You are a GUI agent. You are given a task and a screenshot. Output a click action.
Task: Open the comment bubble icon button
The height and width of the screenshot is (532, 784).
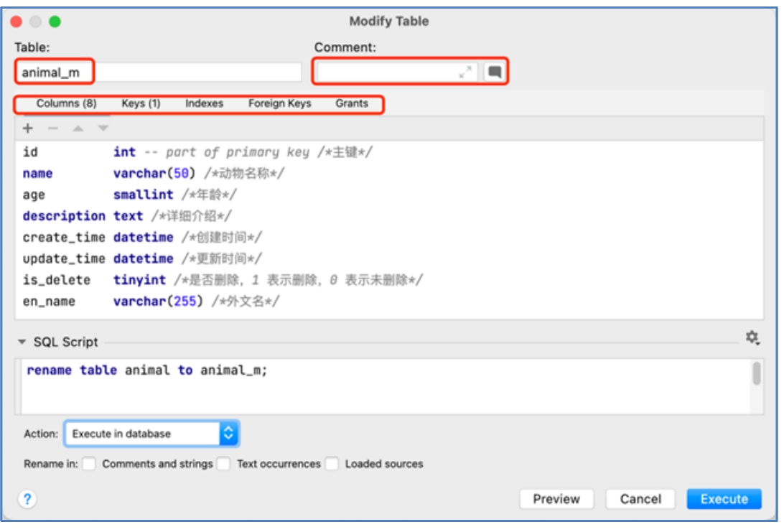[494, 72]
